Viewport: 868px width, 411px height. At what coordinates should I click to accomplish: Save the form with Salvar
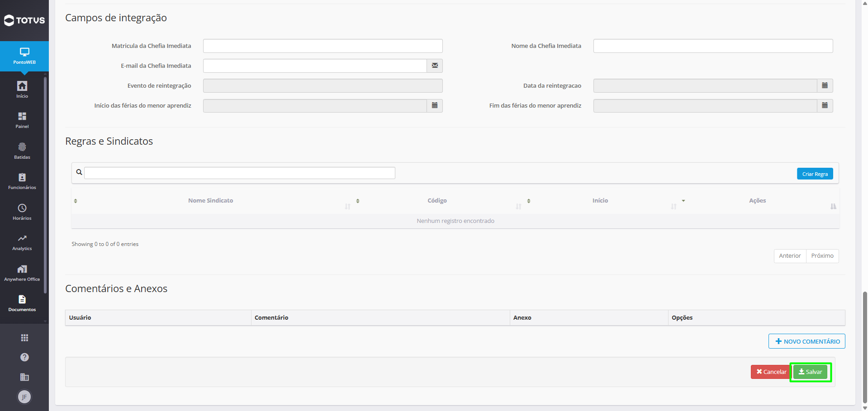point(810,372)
